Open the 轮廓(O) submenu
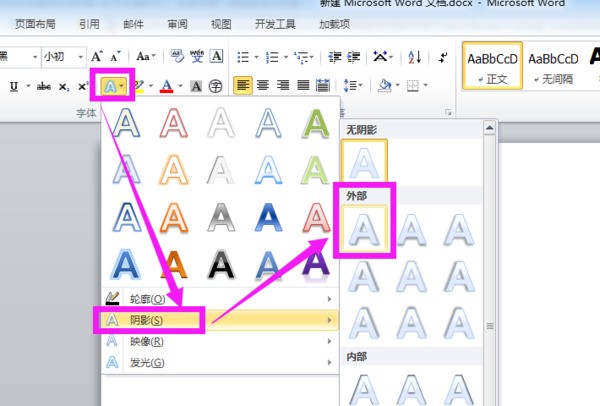Image resolution: width=600 pixels, height=406 pixels. 220,299
